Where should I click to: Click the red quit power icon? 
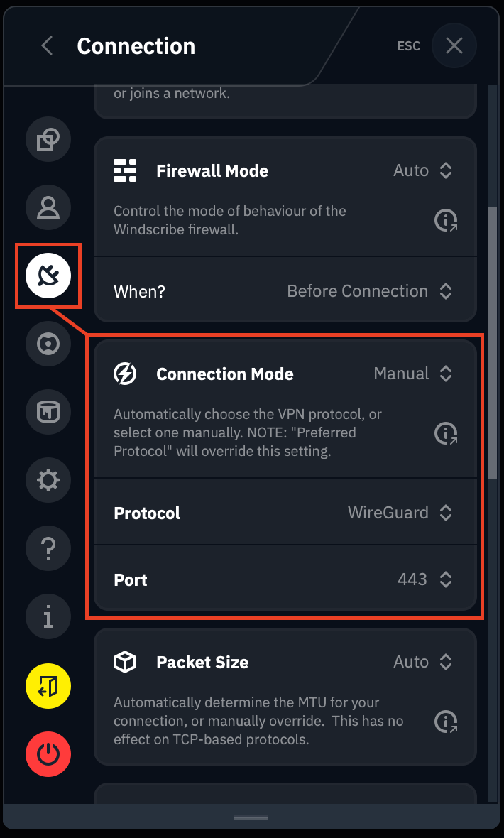click(48, 753)
